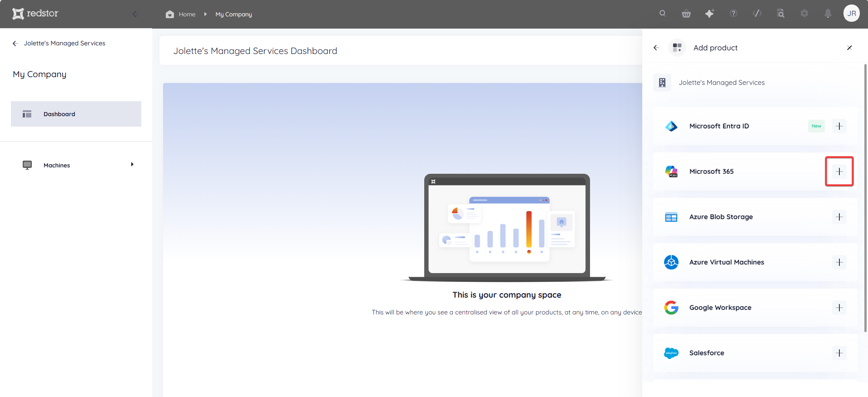Click 'Jolette's Managed Services Dashboard' title
This screenshot has height=397, width=868.
tap(255, 51)
